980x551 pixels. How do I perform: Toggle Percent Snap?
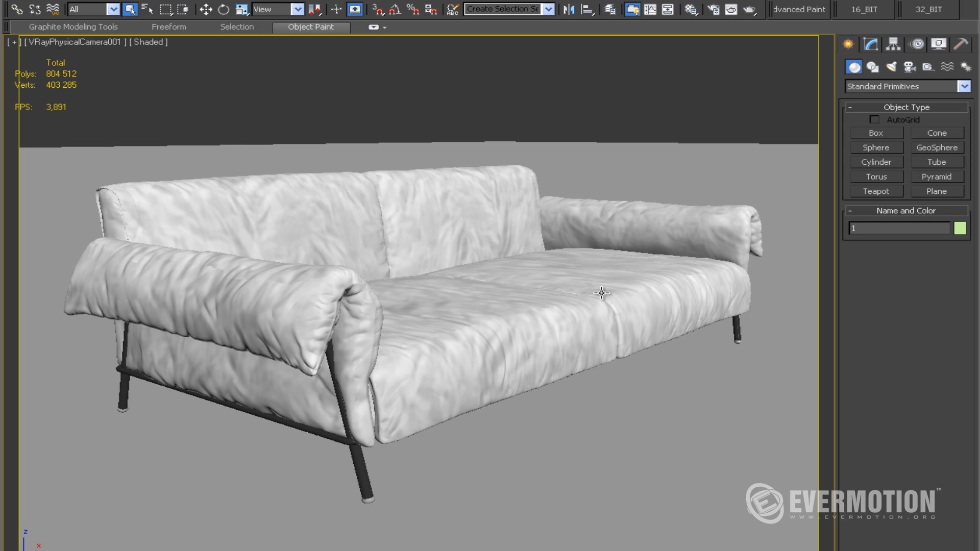413,9
